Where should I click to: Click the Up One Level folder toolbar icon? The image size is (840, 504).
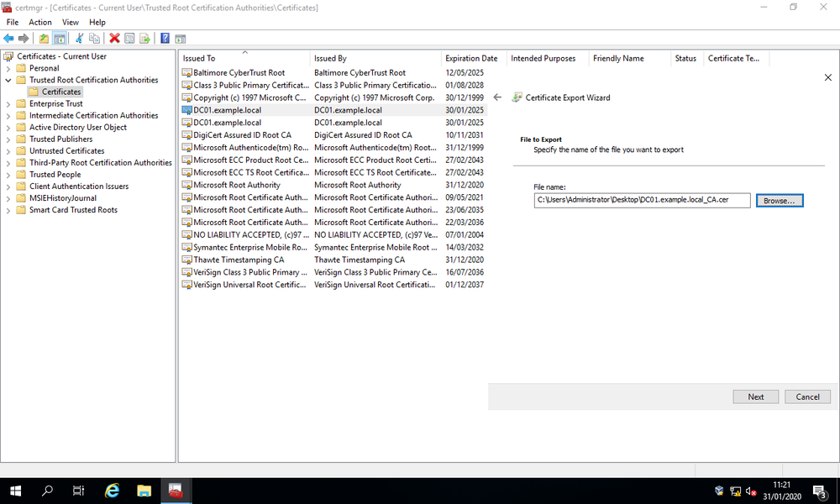coord(44,38)
